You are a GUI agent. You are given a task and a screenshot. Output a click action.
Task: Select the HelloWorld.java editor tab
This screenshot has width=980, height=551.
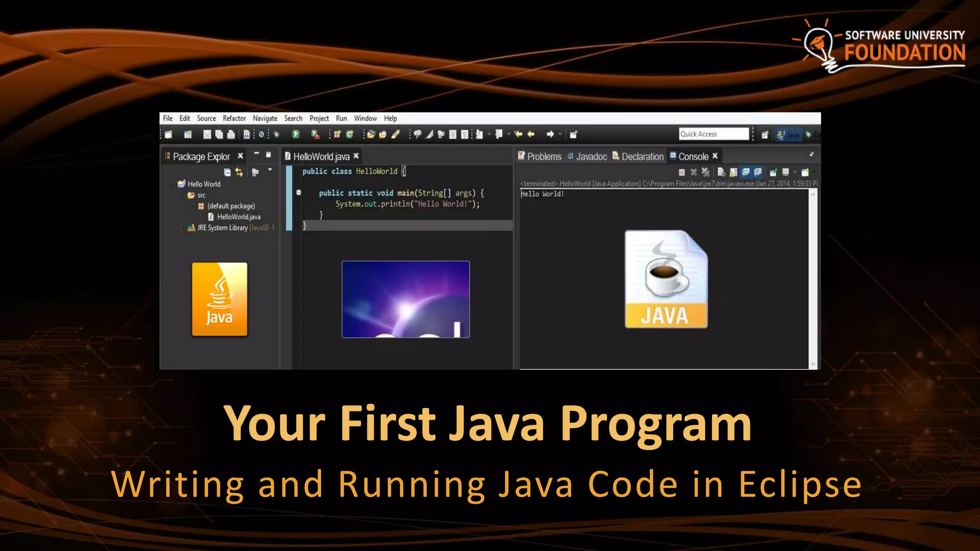[x=318, y=156]
